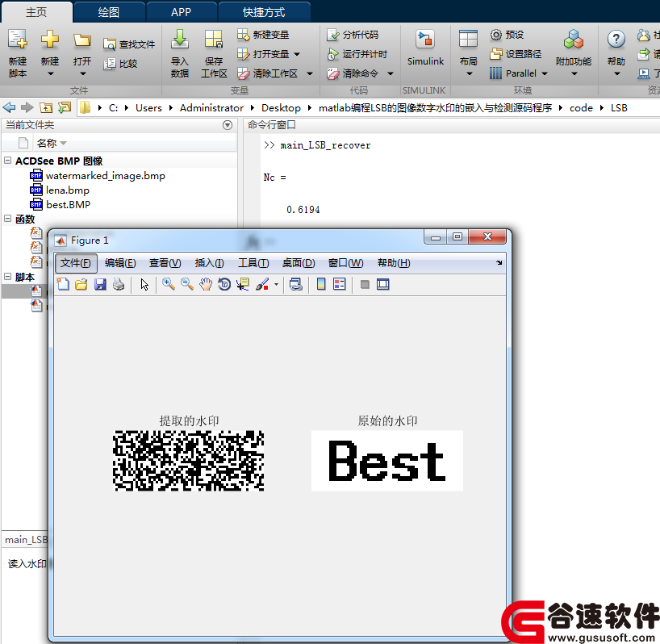
Task: Collapse the 脚本 group
Action: 7,276
